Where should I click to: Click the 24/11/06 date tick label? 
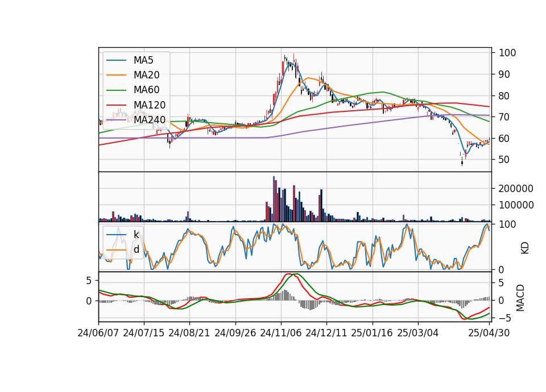point(280,333)
